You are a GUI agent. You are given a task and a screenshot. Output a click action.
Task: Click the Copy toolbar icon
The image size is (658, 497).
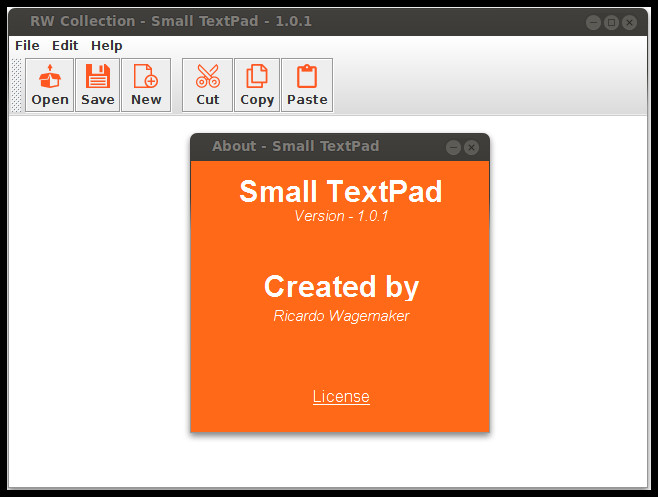click(x=257, y=85)
